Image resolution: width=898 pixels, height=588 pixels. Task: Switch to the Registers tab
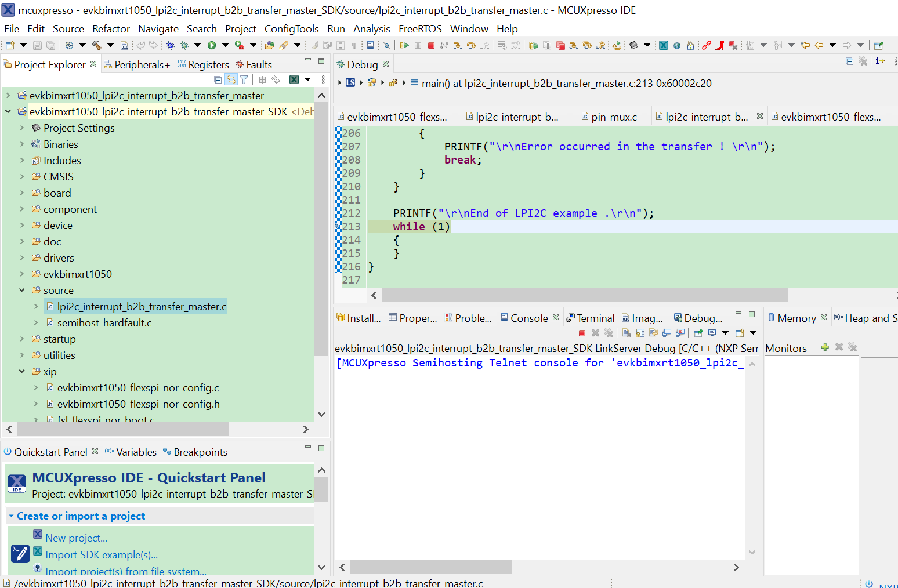[x=208, y=65]
